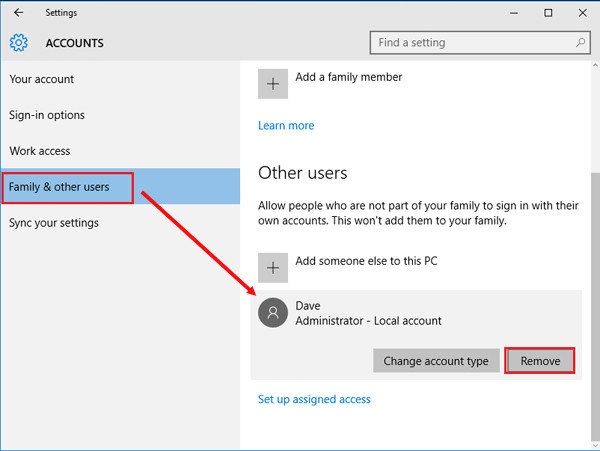Maximize the Settings window
The width and height of the screenshot is (600, 451).
548,13
